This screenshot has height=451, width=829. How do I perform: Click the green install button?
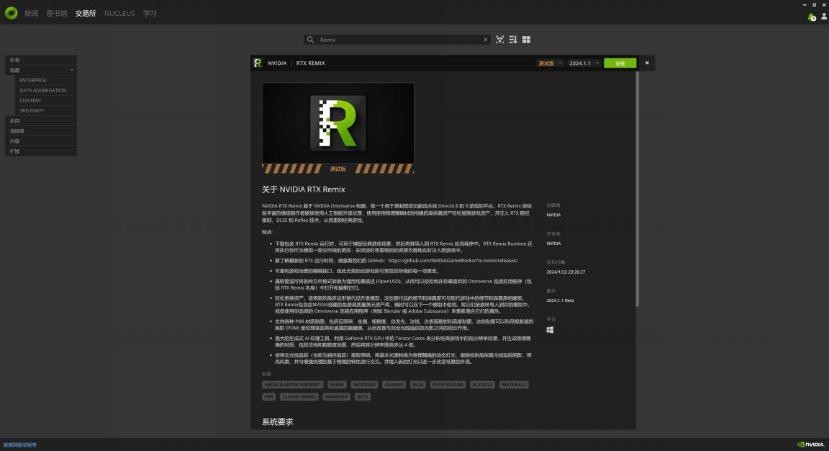pos(620,63)
